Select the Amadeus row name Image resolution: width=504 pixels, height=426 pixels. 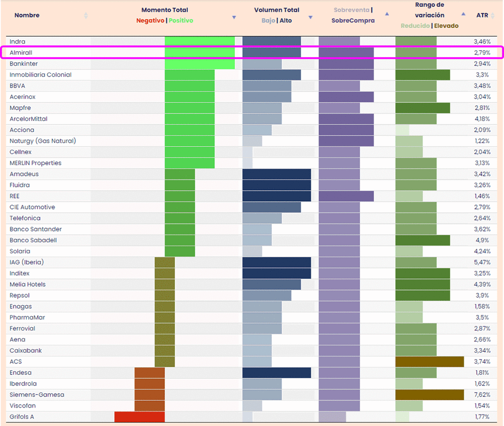(x=24, y=174)
